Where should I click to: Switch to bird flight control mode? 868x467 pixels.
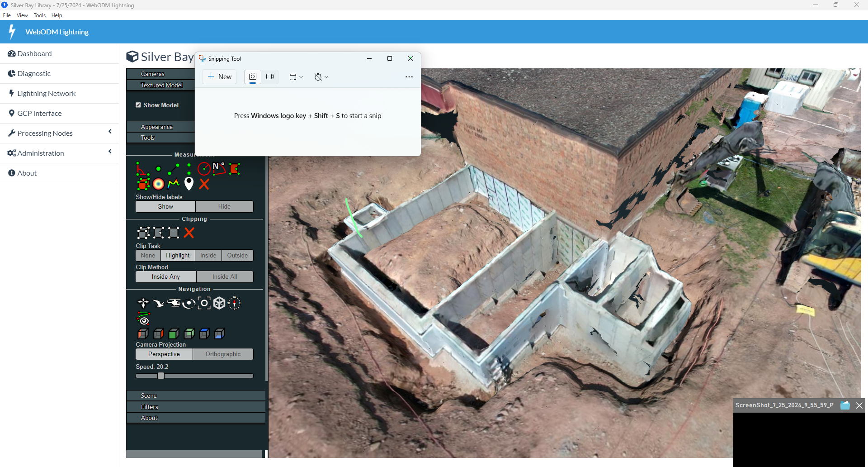158,303
